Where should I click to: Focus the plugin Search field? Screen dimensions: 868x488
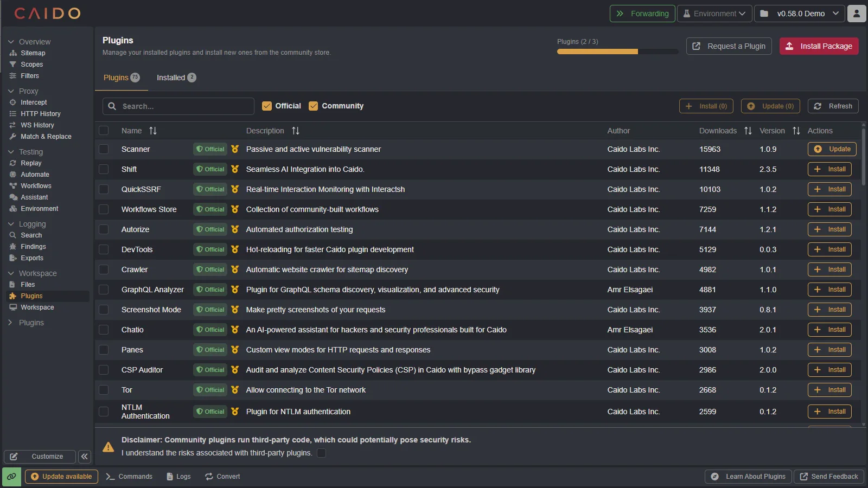(x=178, y=106)
